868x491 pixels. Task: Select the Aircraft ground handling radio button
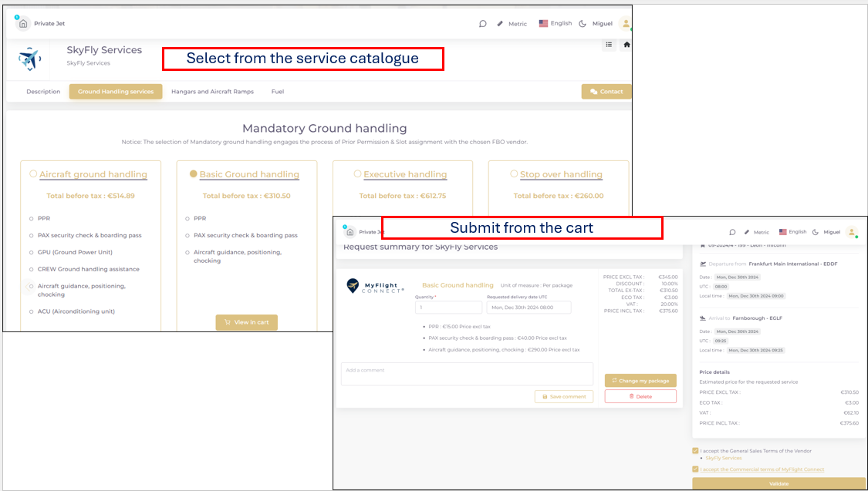pos(33,173)
